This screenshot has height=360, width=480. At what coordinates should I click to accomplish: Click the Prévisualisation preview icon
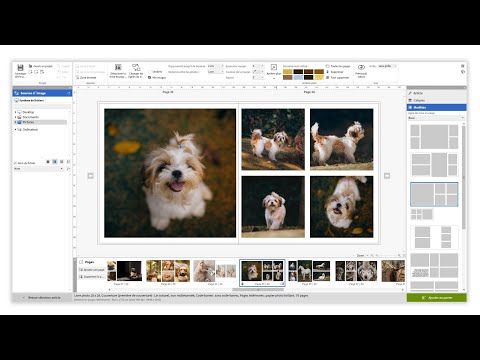(361, 67)
